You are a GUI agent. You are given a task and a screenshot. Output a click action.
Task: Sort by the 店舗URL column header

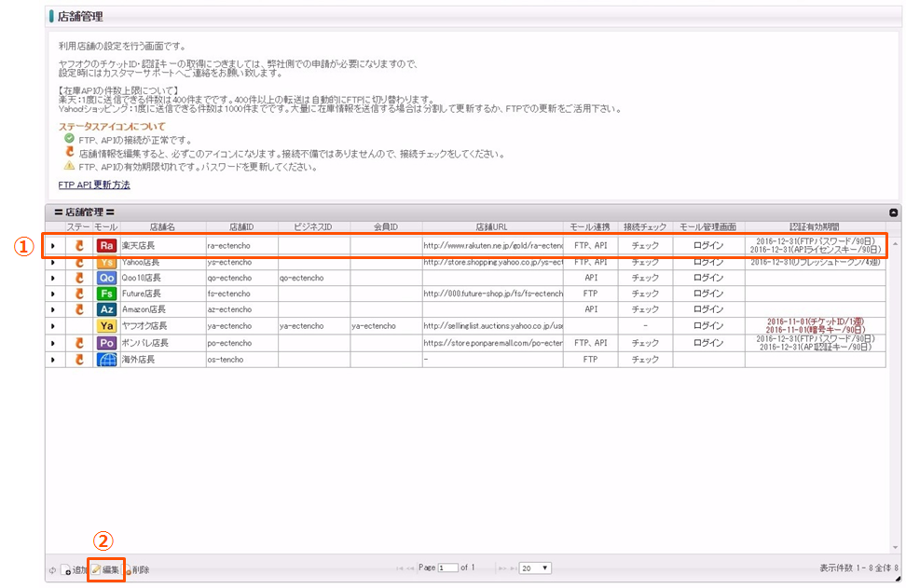(x=492, y=227)
